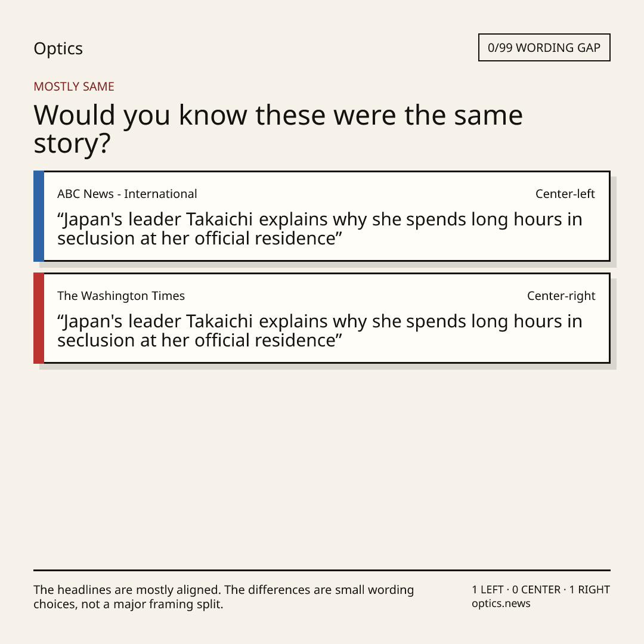Click the main headline about same story

278,129
